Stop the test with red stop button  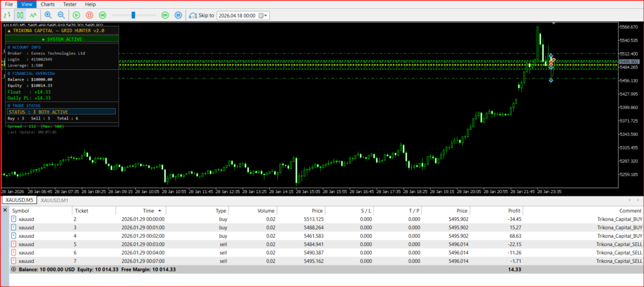[x=89, y=15]
